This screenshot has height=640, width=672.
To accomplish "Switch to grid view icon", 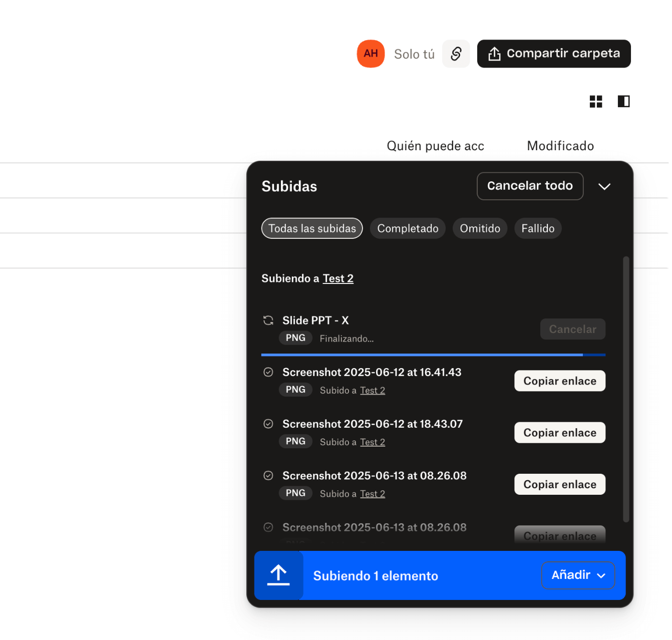I will click(596, 102).
